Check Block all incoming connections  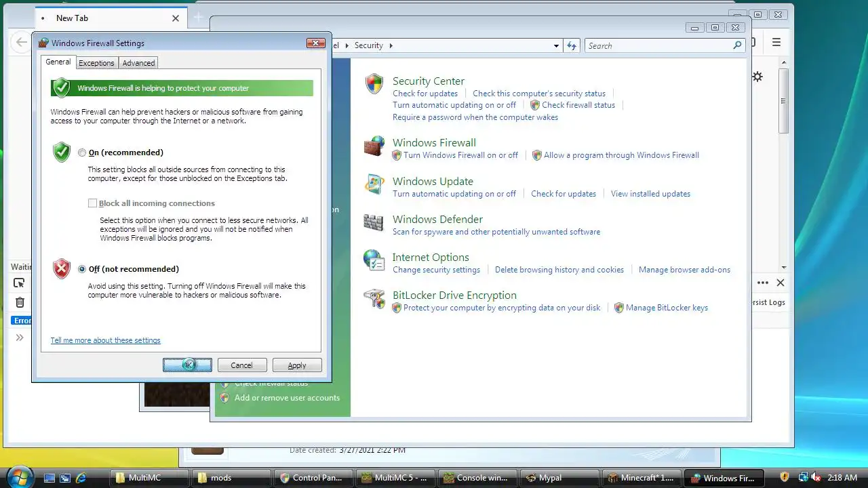pyautogui.click(x=92, y=203)
